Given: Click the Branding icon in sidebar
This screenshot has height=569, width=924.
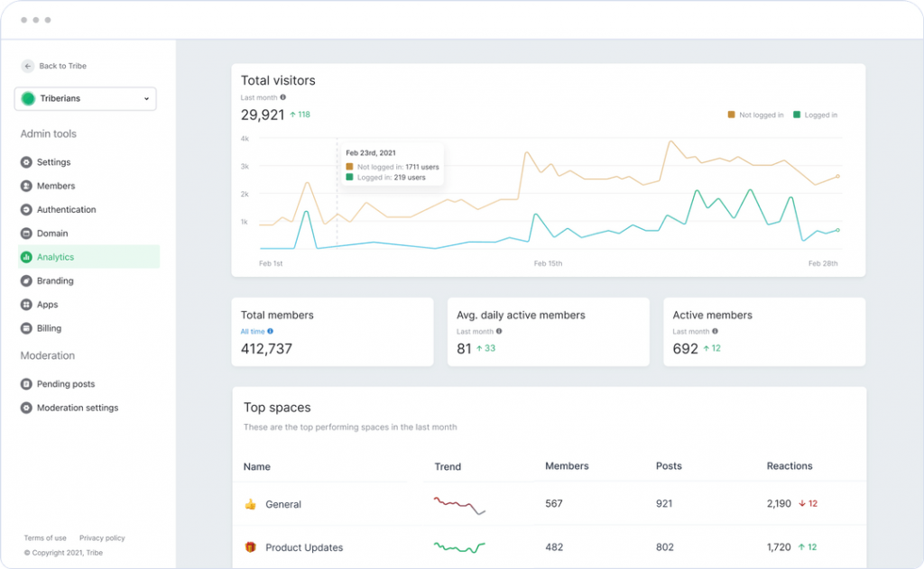Looking at the screenshot, I should pyautogui.click(x=27, y=281).
